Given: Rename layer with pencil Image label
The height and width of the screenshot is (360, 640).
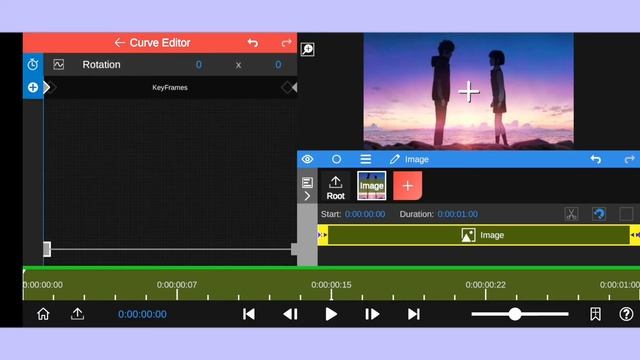Looking at the screenshot, I should click(x=409, y=159).
